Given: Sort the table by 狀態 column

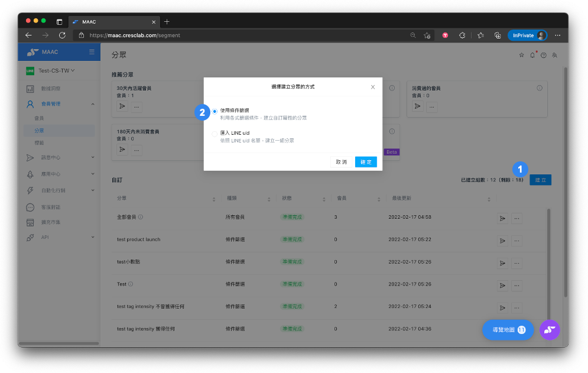Looking at the screenshot, I should click(324, 199).
